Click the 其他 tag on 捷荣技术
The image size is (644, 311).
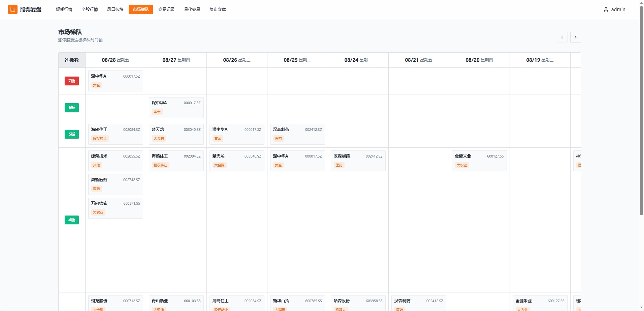point(97,165)
